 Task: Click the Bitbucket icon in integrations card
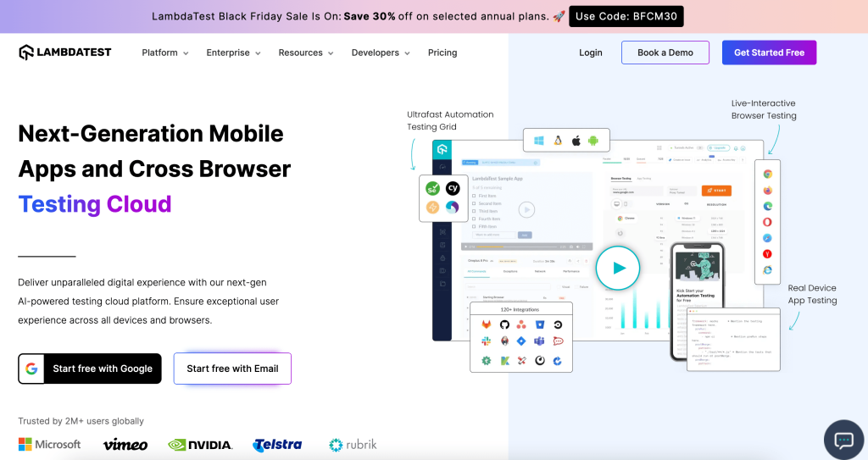[540, 325]
